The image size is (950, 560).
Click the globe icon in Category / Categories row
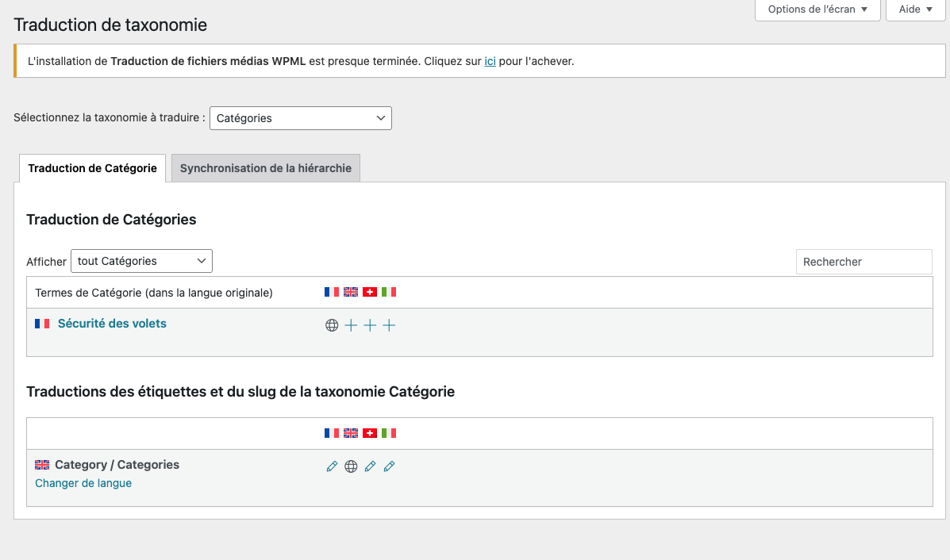tap(351, 466)
